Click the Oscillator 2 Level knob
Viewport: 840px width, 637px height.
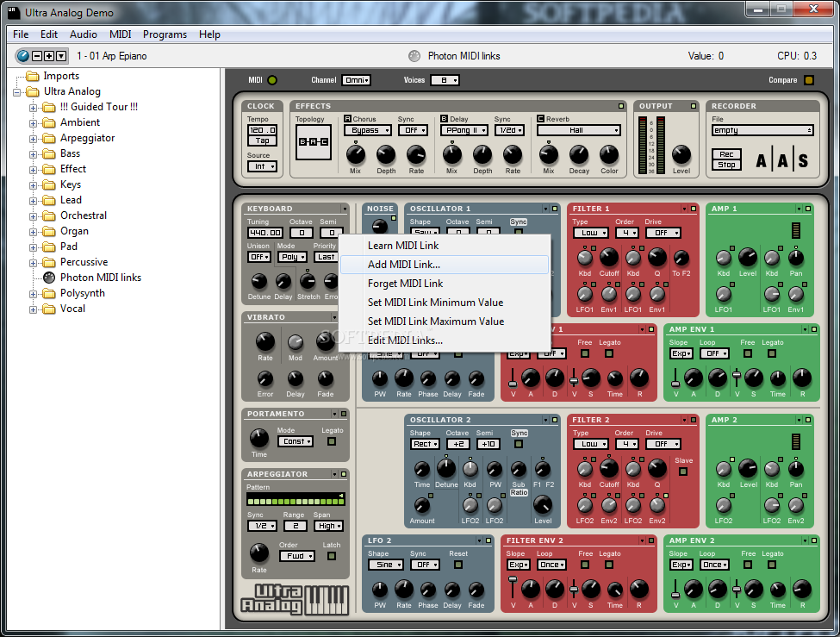click(543, 504)
